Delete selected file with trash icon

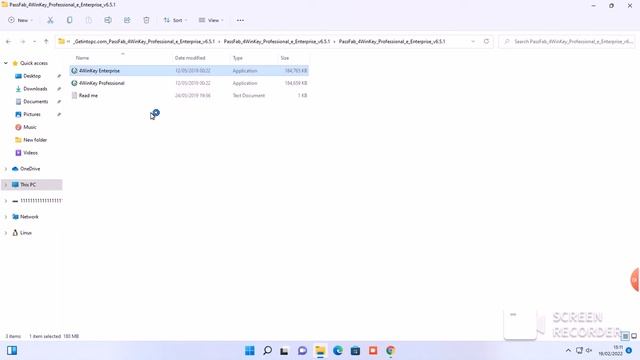click(x=146, y=20)
